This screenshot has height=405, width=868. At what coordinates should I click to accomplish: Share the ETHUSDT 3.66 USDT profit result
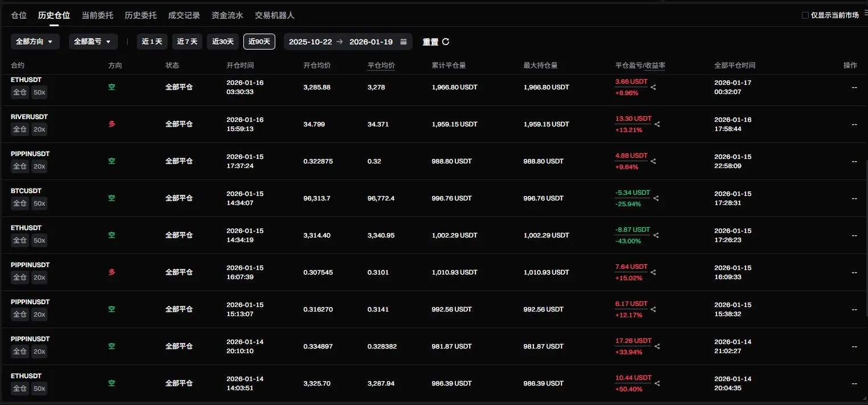653,87
